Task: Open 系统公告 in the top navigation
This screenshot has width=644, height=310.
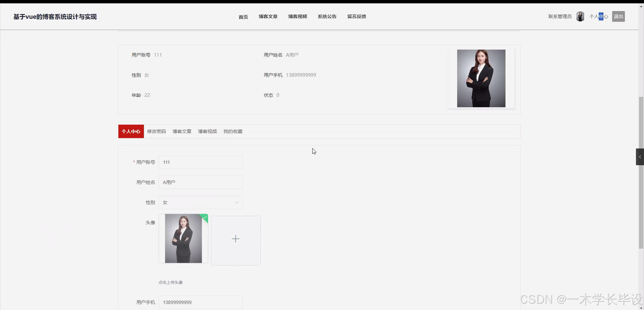Action: (327, 16)
